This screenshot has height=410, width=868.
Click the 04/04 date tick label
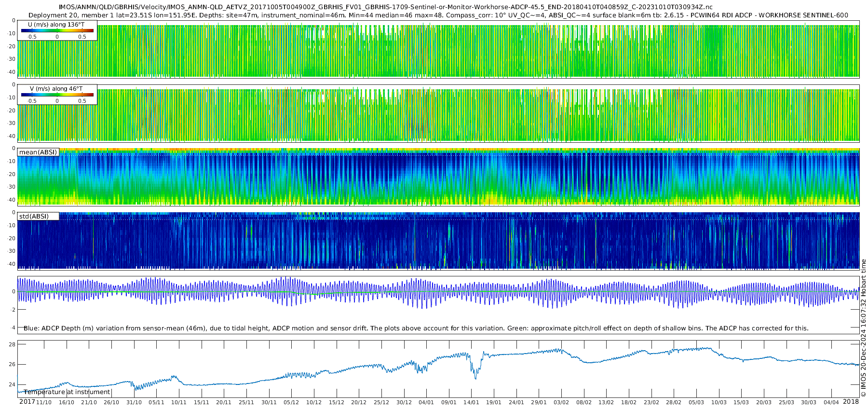click(x=831, y=402)
